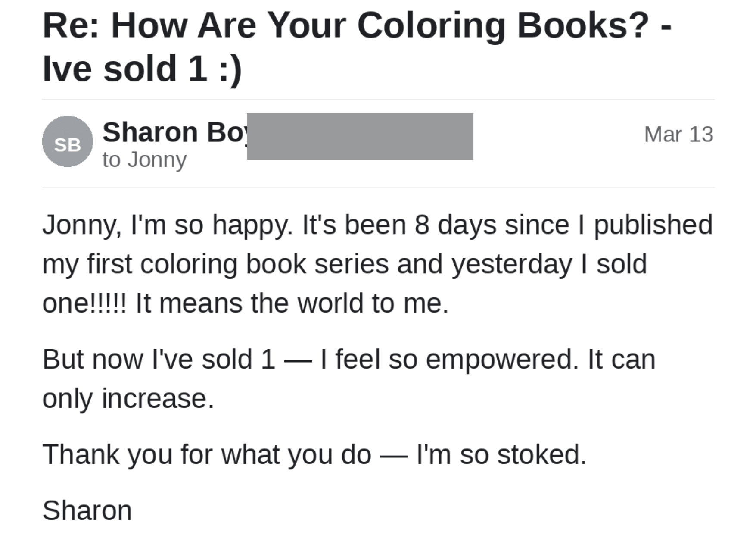Click the sentence "It means the world to me."
Viewport: 756px width, 535px height.
point(292,303)
